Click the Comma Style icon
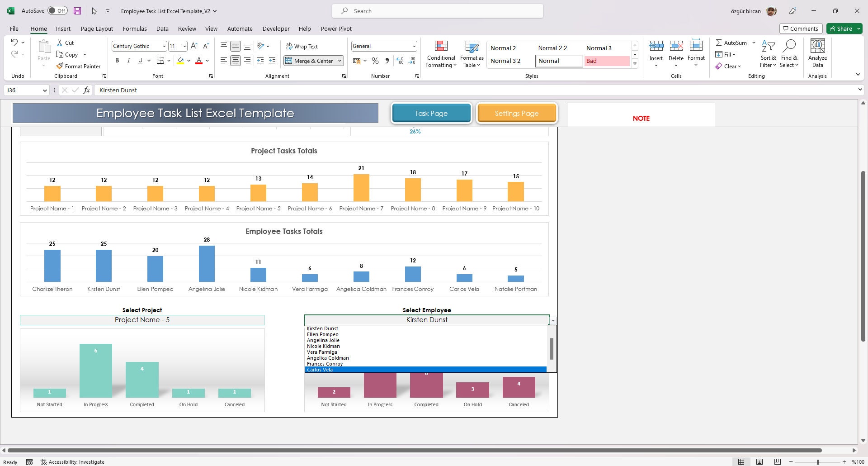 click(387, 60)
